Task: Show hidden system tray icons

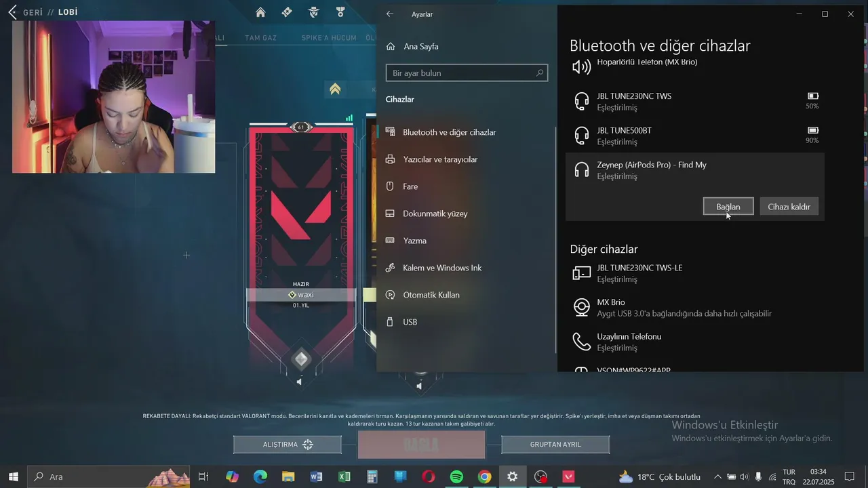Action: [717, 476]
